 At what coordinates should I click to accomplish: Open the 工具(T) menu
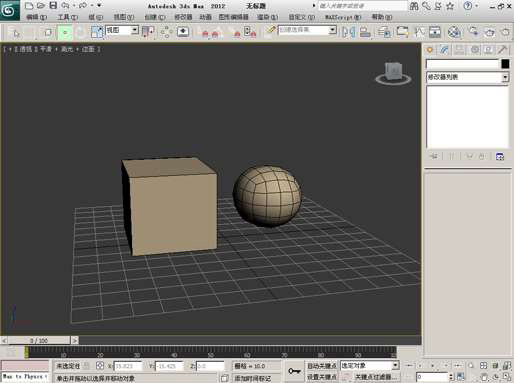pos(68,17)
